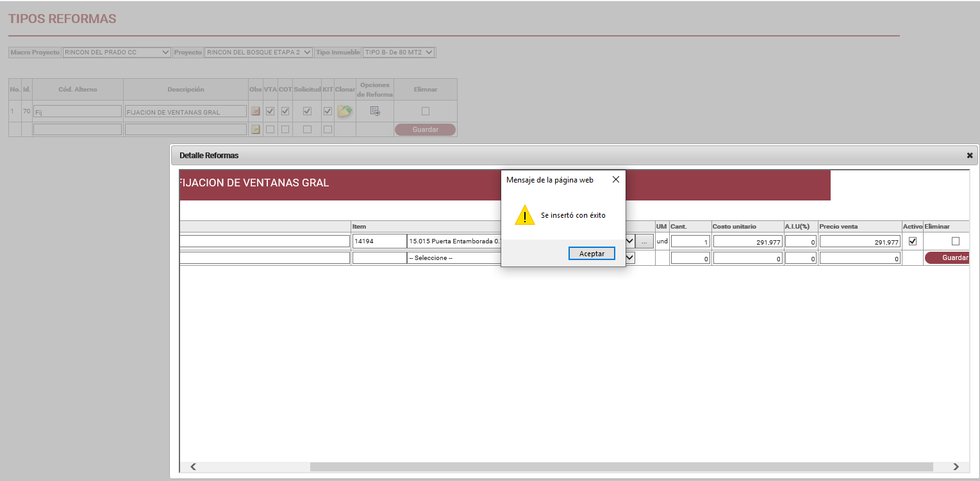This screenshot has height=481, width=980.
Task: Click Obs note icon in the empty new row
Action: [256, 129]
